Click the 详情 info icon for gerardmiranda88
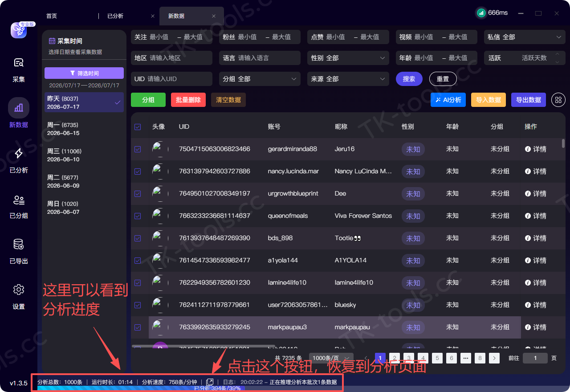570x392 pixels. pos(528,149)
